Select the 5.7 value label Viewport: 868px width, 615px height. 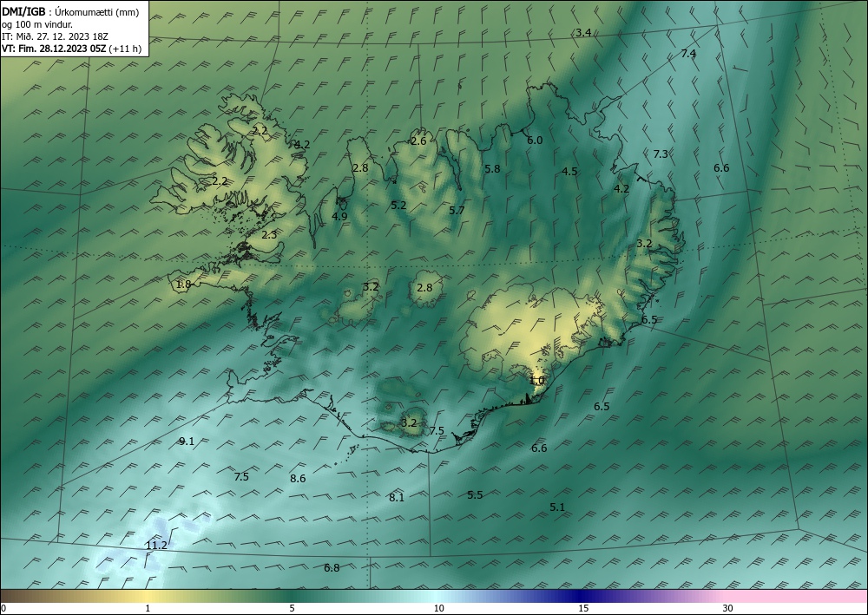457,210
